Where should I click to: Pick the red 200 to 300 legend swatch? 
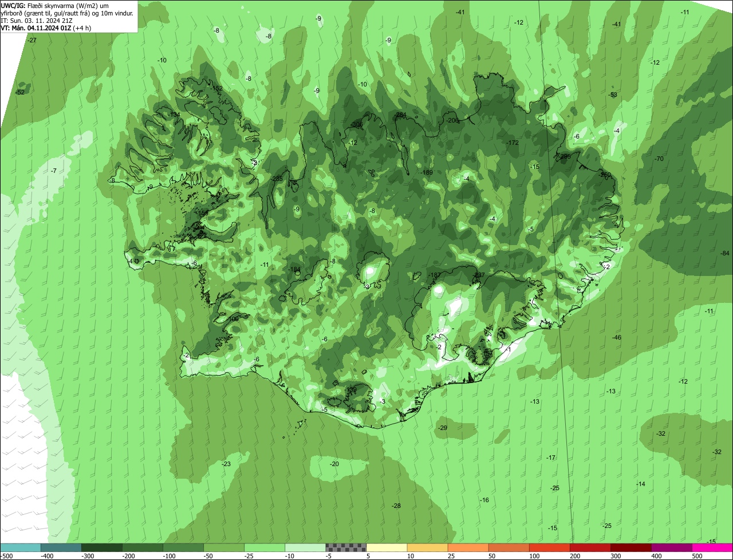[590, 547]
